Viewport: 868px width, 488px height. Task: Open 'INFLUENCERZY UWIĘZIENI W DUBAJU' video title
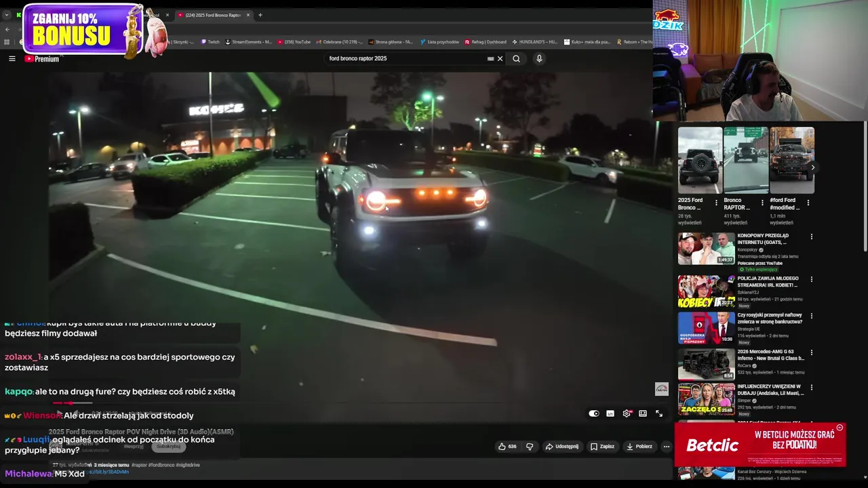coord(770,390)
